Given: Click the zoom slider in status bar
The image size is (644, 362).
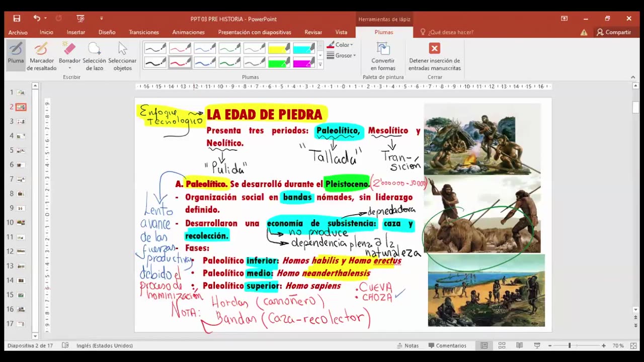Looking at the screenshot, I should [576, 345].
